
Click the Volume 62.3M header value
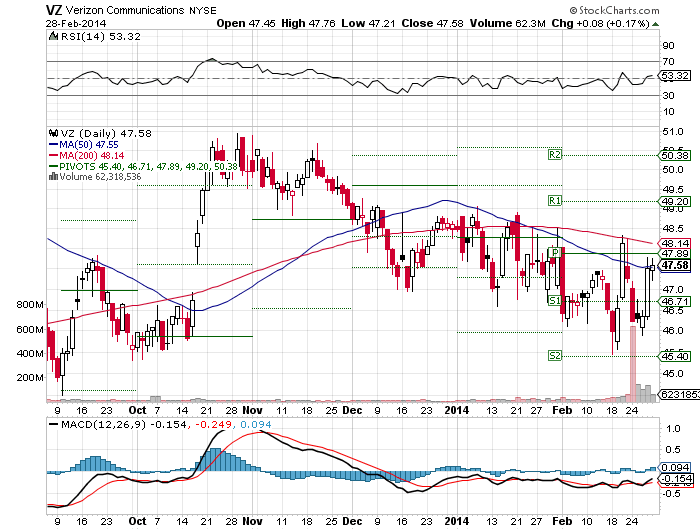[x=508, y=23]
